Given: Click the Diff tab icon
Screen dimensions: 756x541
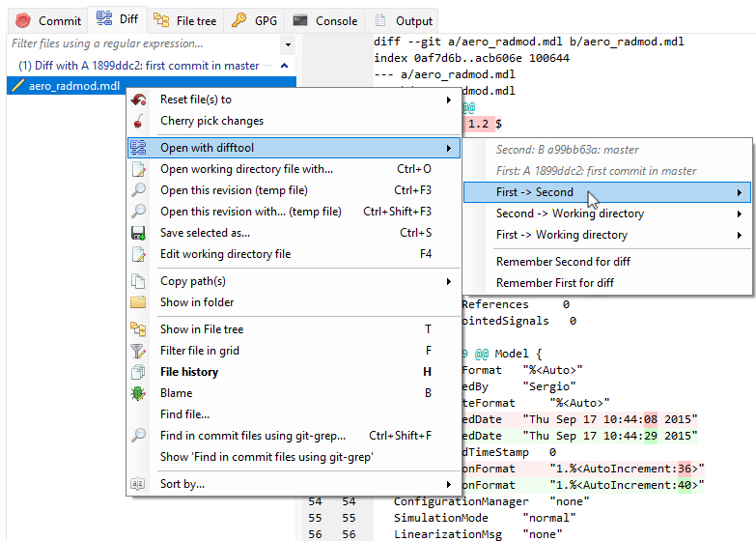Looking at the screenshot, I should coord(103,18).
